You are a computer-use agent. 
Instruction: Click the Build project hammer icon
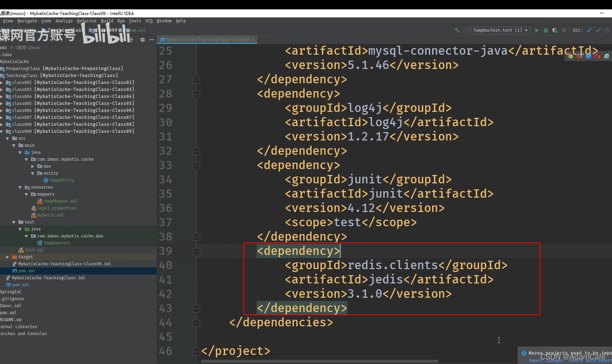tap(457, 30)
